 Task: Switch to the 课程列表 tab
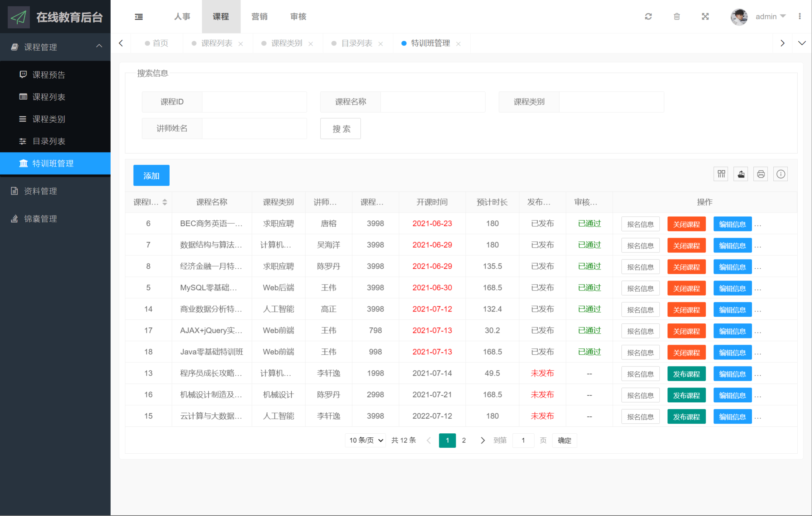point(216,43)
